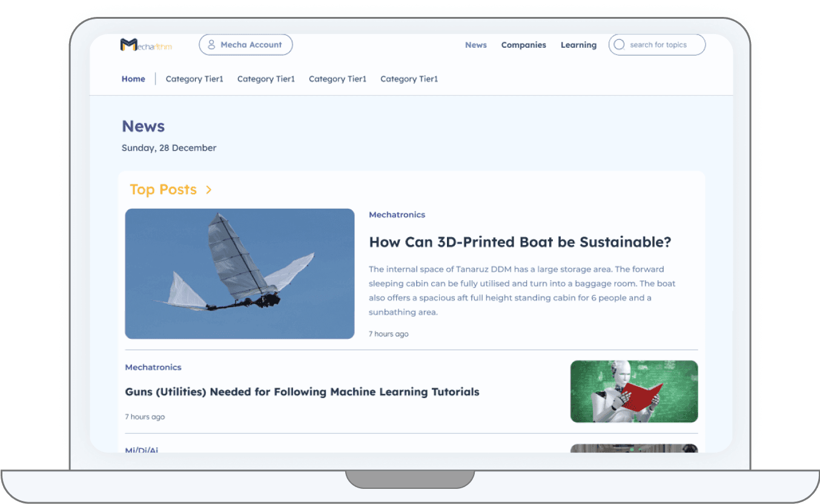The height and width of the screenshot is (504, 820).
Task: Open the News navigation item
Action: [475, 45]
